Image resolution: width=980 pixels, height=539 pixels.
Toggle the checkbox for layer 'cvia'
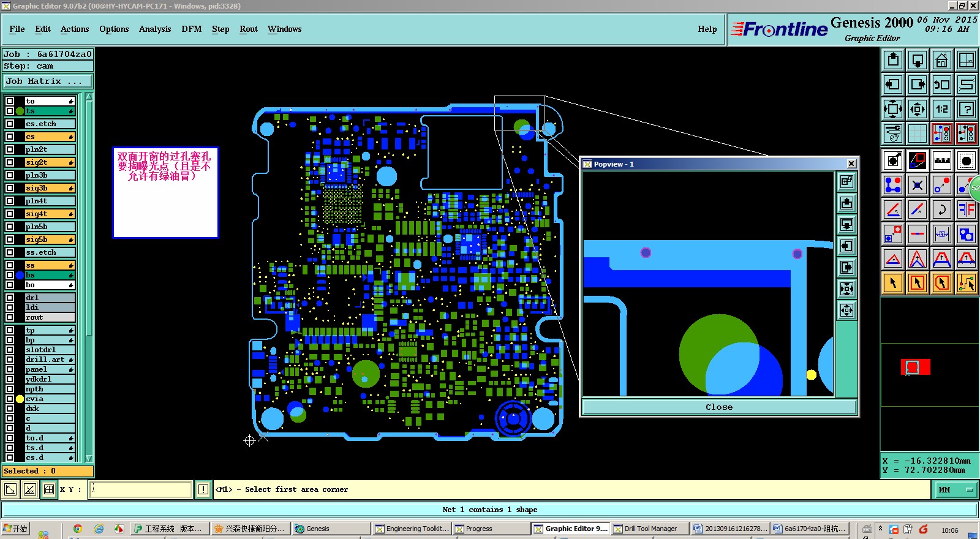(x=10, y=399)
